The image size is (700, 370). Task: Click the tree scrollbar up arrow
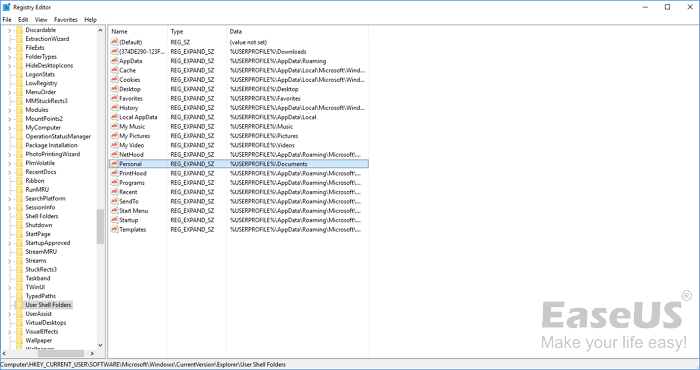click(100, 29)
